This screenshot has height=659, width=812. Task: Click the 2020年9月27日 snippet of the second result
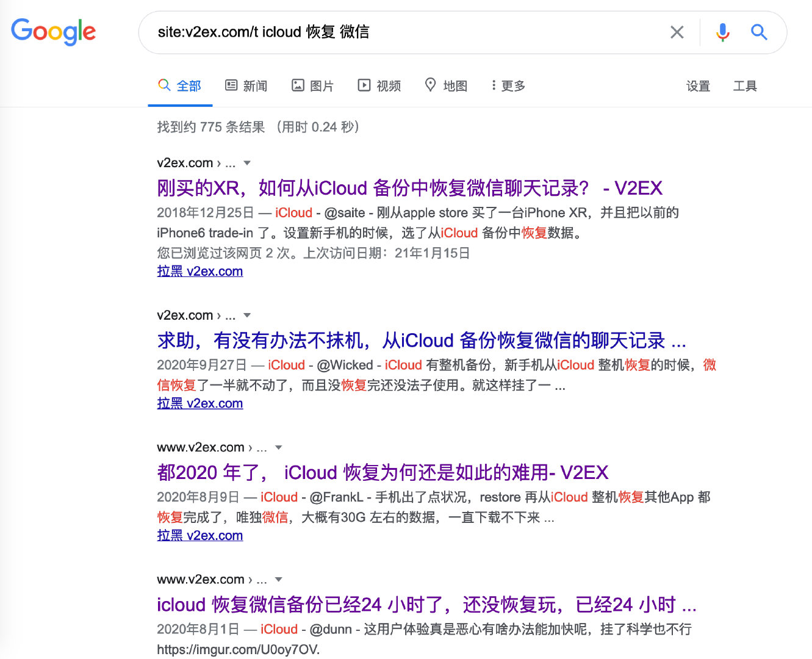(x=437, y=375)
